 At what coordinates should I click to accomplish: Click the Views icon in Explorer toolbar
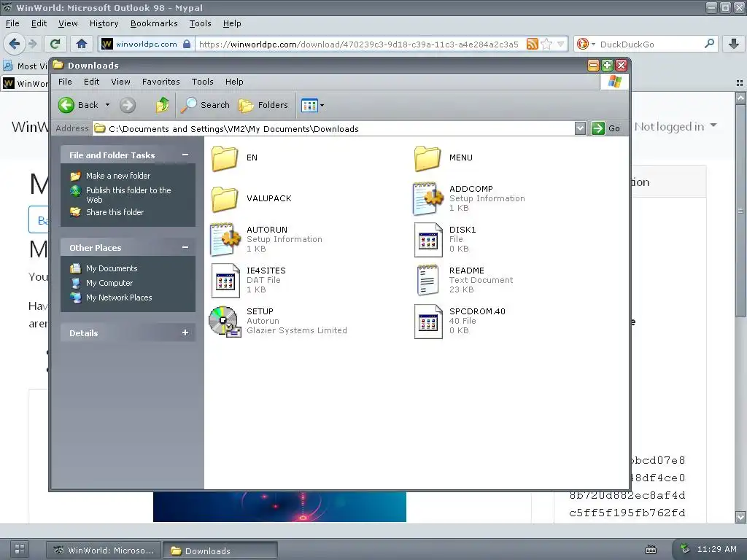click(x=309, y=105)
